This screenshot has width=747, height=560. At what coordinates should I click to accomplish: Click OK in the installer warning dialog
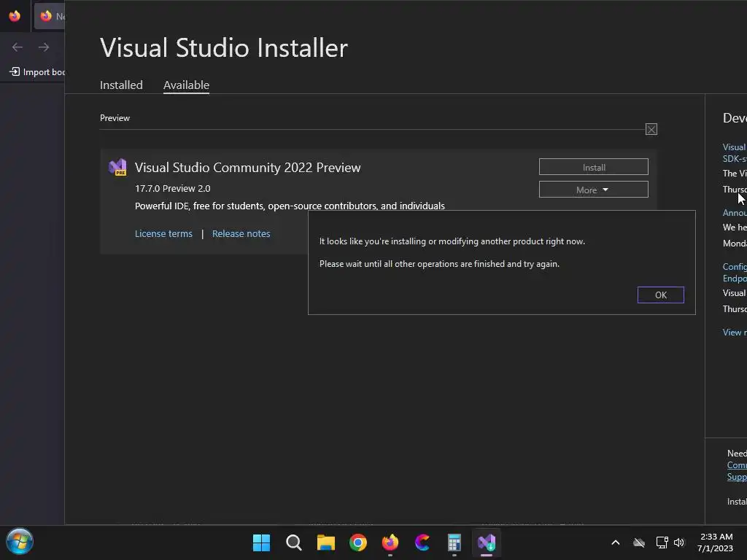pyautogui.click(x=660, y=295)
